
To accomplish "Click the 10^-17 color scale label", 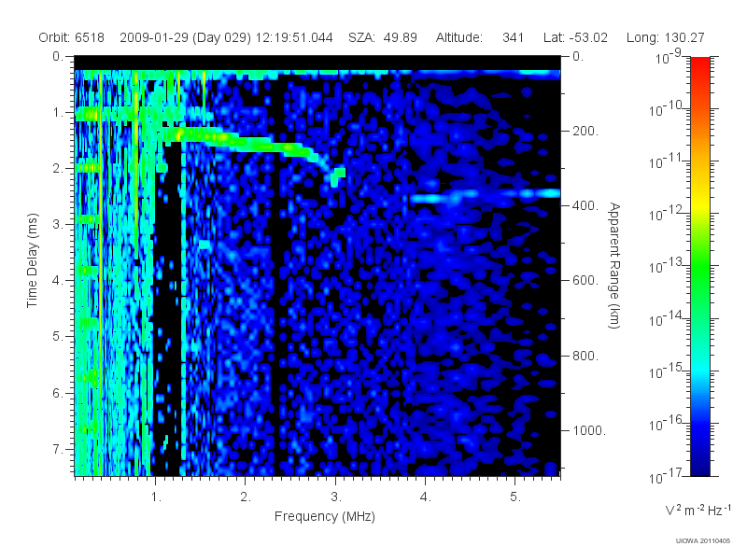I will click(665, 476).
